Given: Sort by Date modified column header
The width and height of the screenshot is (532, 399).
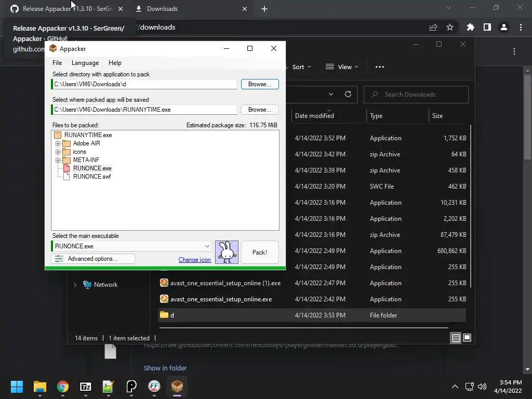Looking at the screenshot, I should click(314, 116).
